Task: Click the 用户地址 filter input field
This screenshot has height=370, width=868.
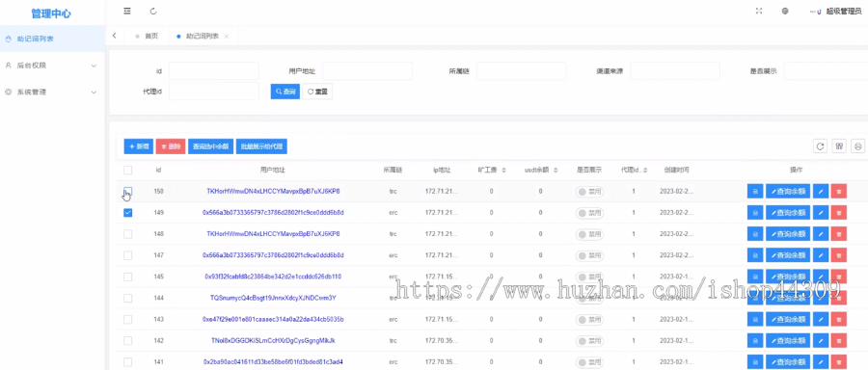Action: [x=367, y=70]
